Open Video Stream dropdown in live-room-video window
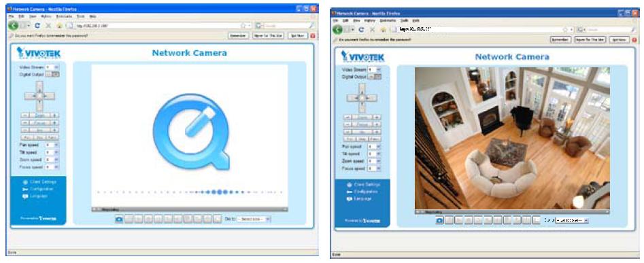 click(x=374, y=70)
